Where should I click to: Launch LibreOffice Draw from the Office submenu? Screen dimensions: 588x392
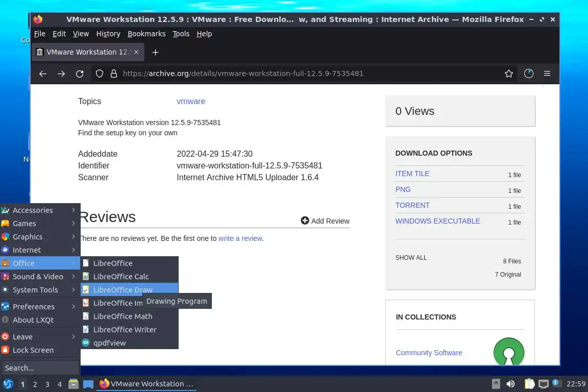(x=129, y=289)
